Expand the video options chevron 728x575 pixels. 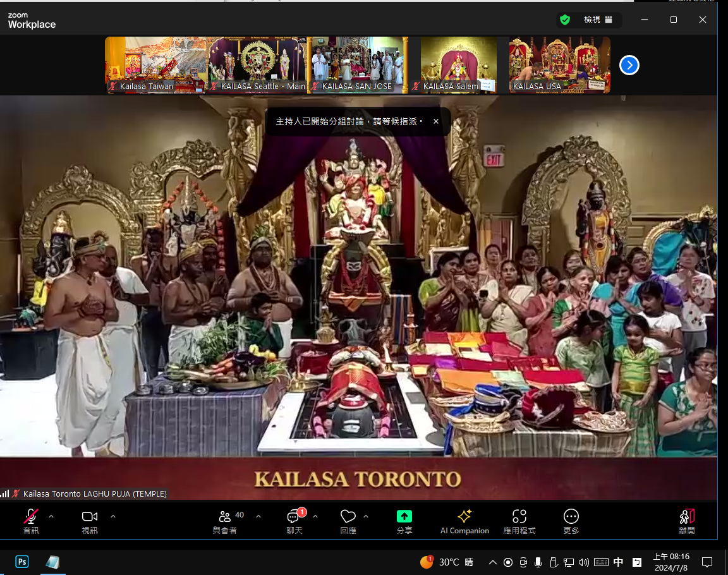pos(113,516)
